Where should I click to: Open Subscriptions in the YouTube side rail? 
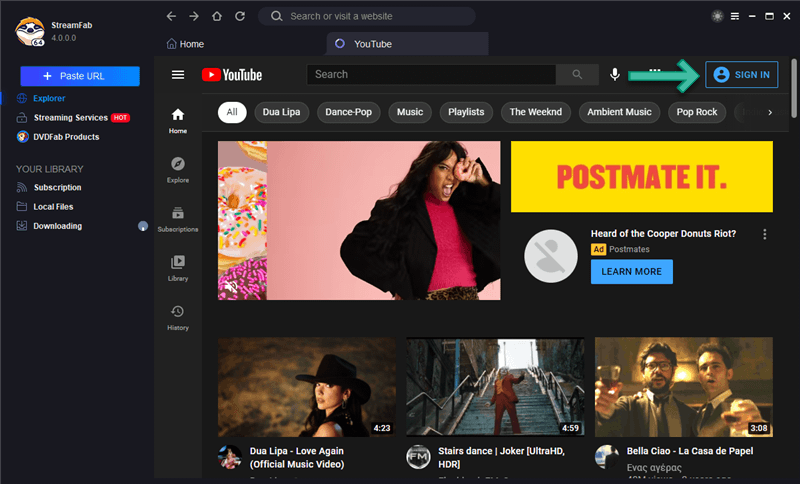[x=178, y=220]
